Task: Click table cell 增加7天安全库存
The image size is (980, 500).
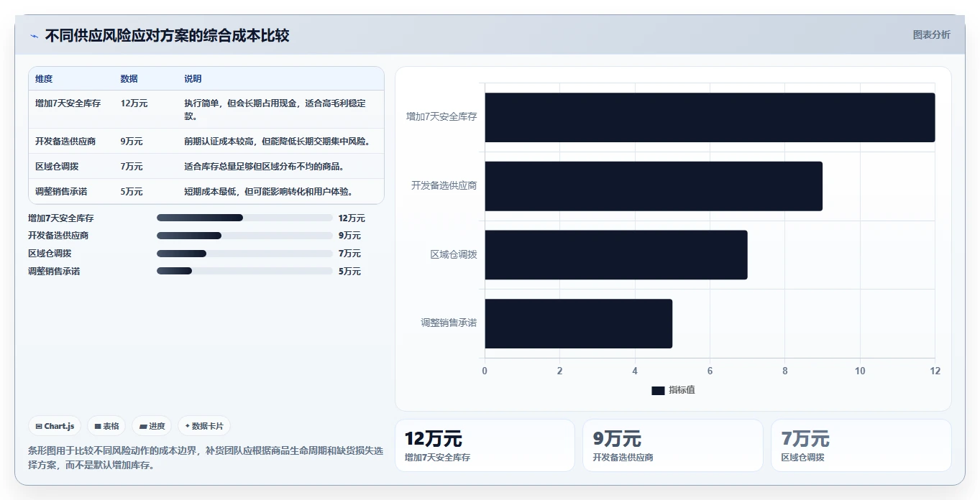Action: pyautogui.click(x=68, y=103)
